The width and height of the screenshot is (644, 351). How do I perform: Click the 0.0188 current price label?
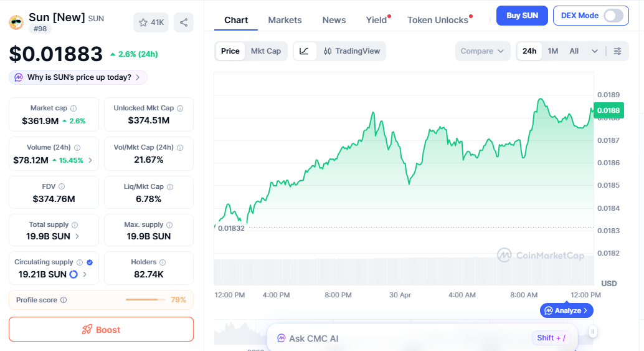point(608,110)
